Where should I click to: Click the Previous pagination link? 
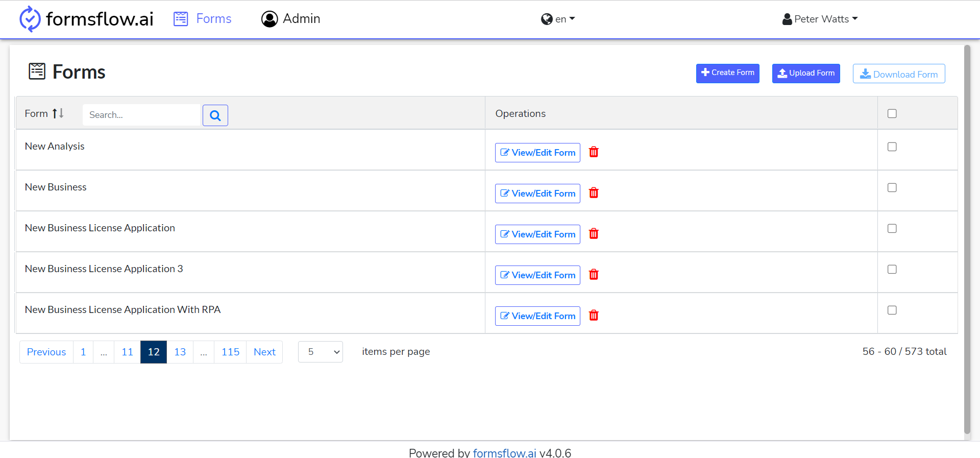46,352
